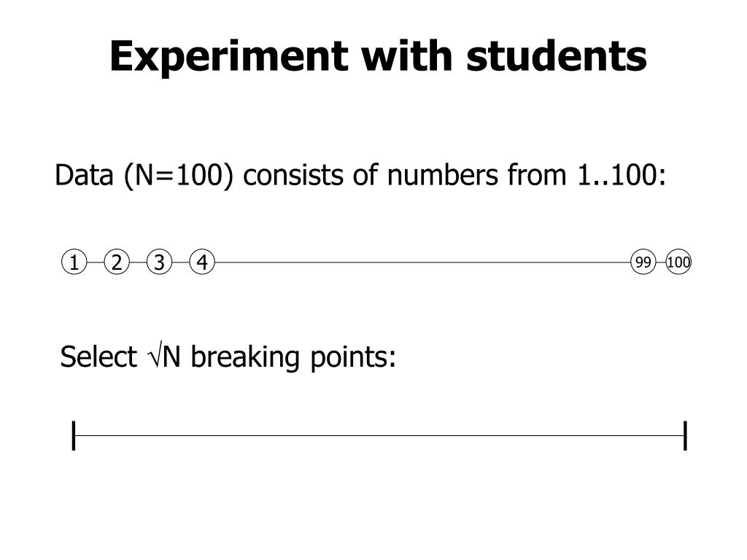Click the circle labeled 1

click(x=74, y=262)
